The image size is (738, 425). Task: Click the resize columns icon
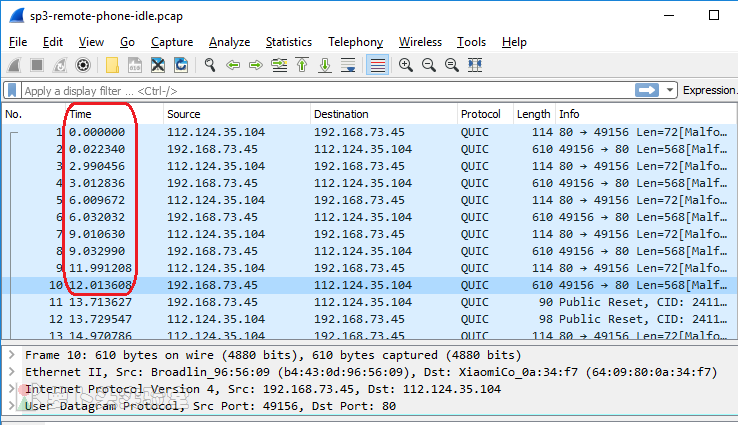pos(475,65)
